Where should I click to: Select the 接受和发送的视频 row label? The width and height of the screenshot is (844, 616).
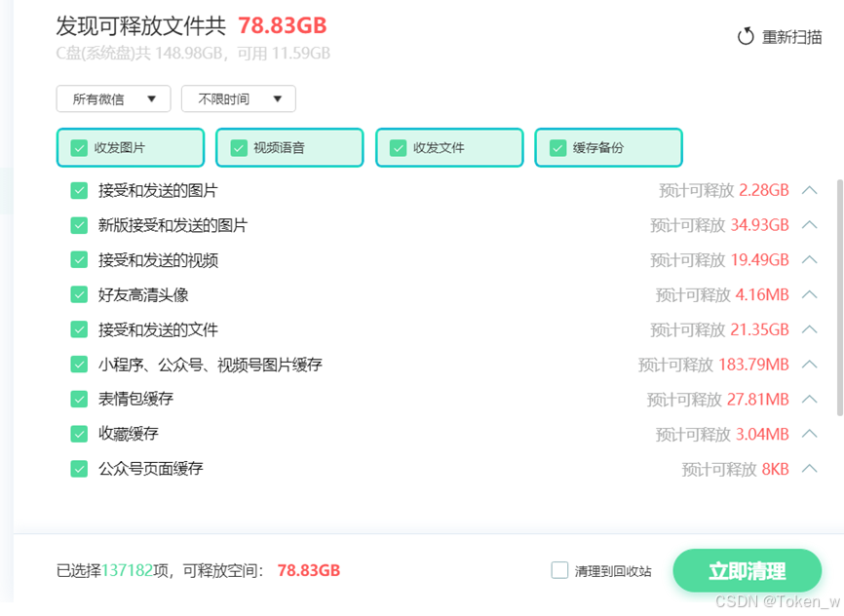tap(158, 260)
